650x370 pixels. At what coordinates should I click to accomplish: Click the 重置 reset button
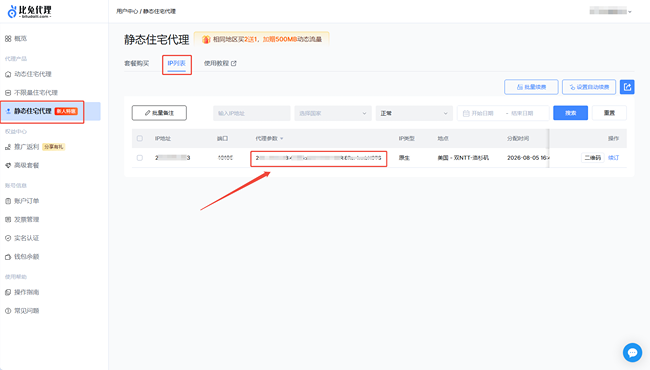[x=609, y=113]
